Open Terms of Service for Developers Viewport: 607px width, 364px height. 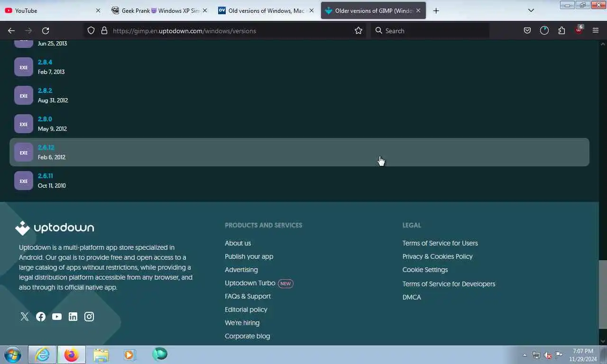click(449, 284)
